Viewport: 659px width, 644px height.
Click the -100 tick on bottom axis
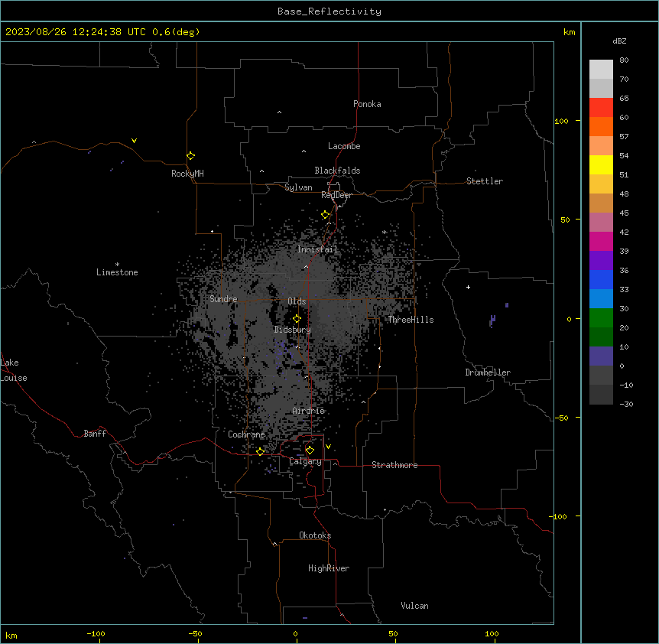pos(96,633)
